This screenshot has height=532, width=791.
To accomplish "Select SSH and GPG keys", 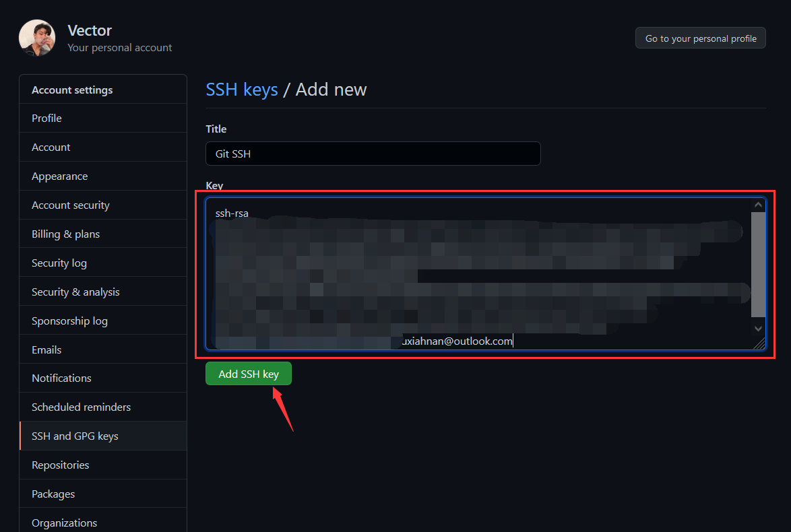I will coord(103,436).
